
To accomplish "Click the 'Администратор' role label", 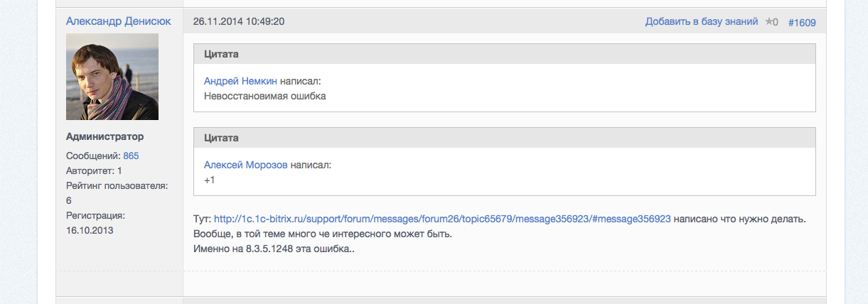I will click(x=105, y=136).
